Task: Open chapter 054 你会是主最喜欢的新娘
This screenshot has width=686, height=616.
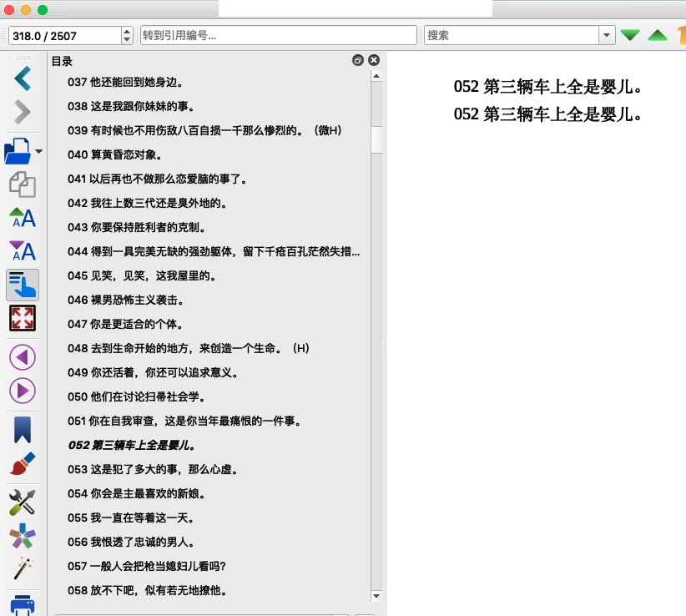Action: pos(137,493)
